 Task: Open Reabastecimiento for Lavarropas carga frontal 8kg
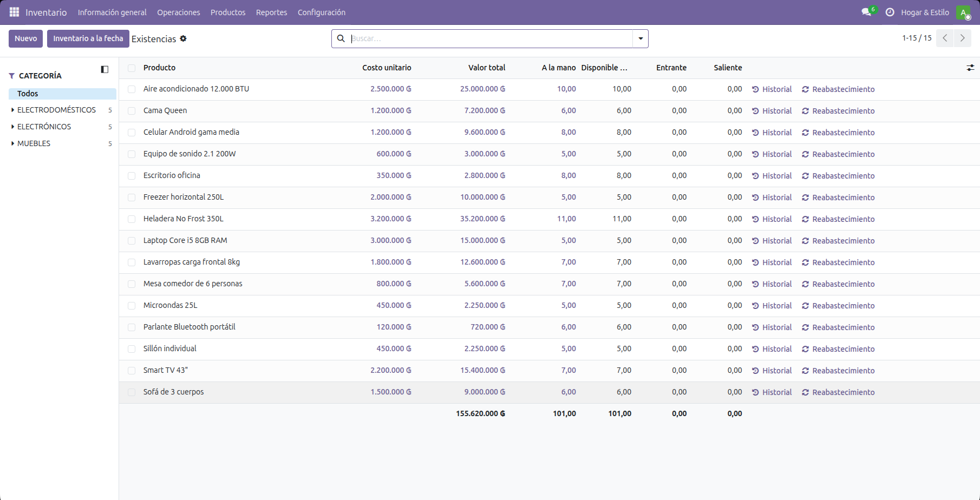click(838, 262)
